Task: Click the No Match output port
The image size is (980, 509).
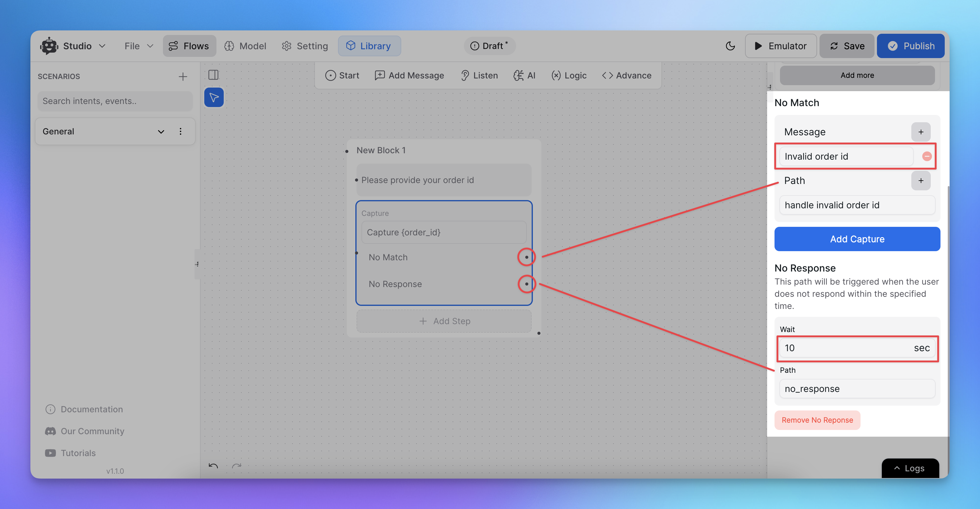Action: pyautogui.click(x=526, y=258)
